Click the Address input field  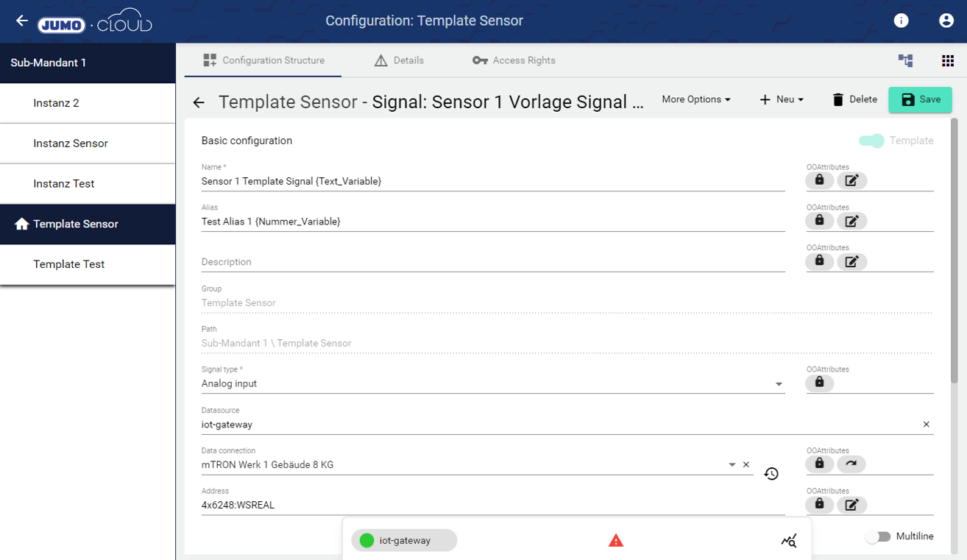coord(492,506)
